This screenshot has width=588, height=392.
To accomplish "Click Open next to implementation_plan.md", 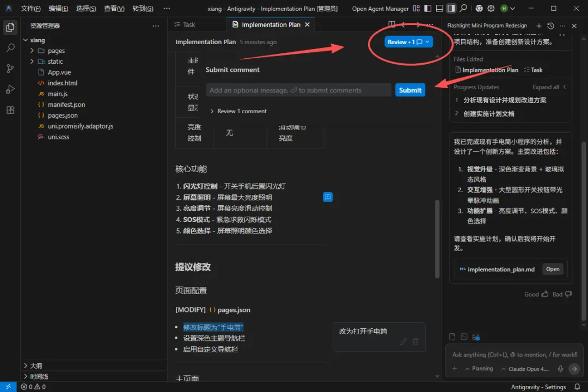I will [x=553, y=269].
